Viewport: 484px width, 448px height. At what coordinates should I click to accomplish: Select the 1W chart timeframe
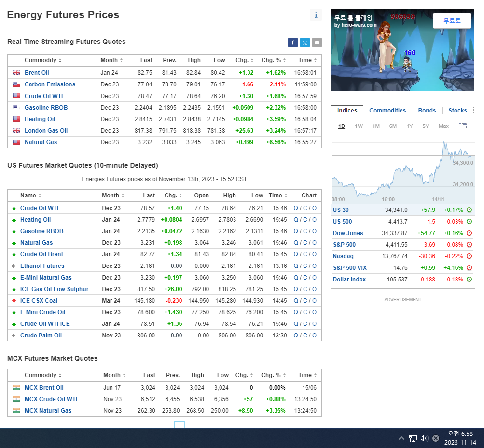(359, 126)
